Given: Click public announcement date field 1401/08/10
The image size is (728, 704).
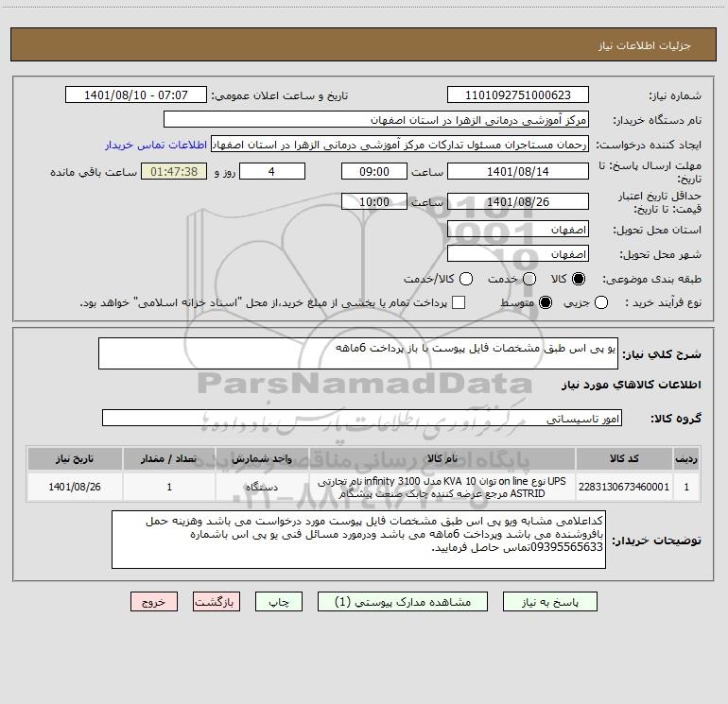Looking at the screenshot, I should click(x=136, y=95).
